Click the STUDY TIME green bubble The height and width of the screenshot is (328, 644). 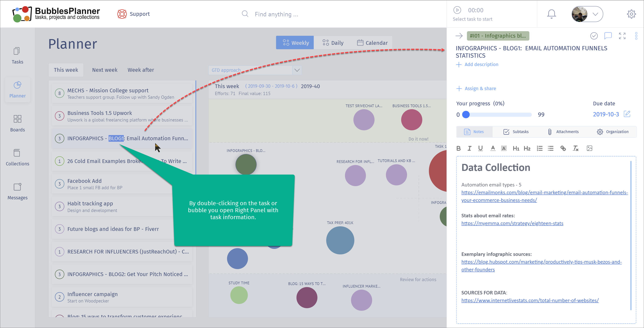[239, 295]
